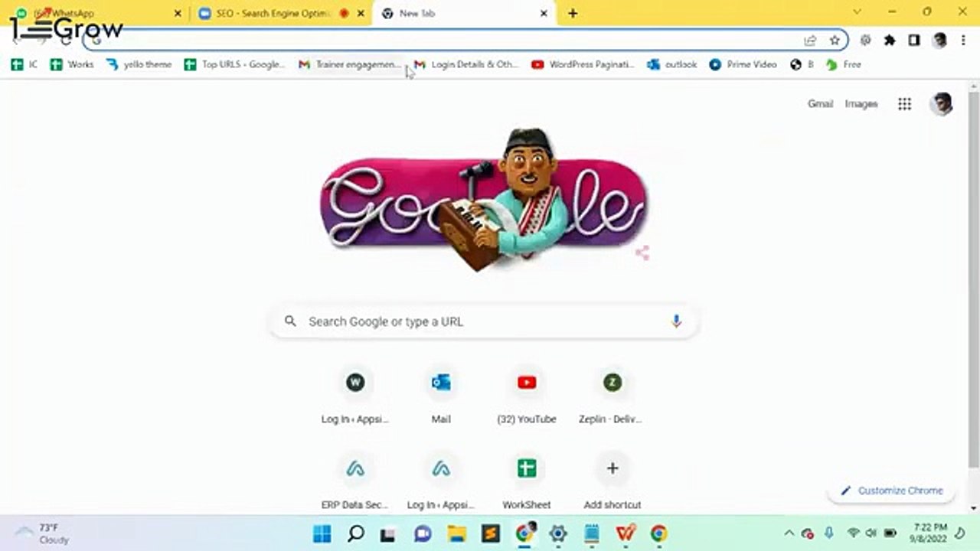The width and height of the screenshot is (980, 551).
Task: Open the Chat app in taskbar
Action: point(423,533)
